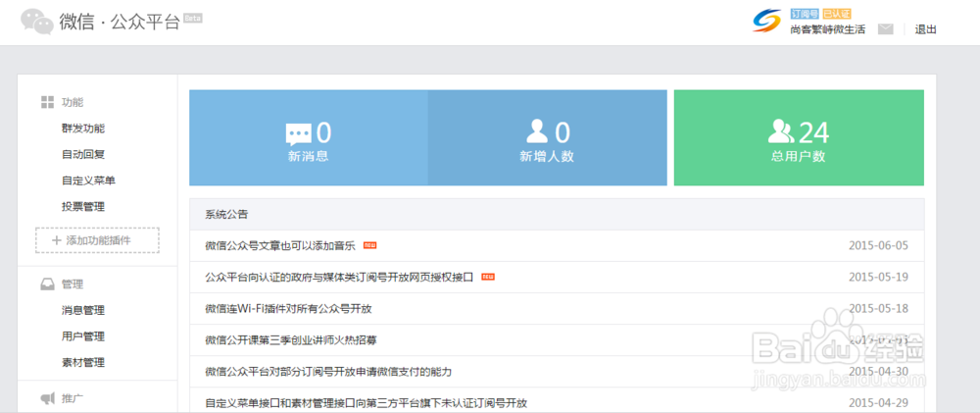This screenshot has height=413, width=980.
Task: Open 群发功能 in the sidebar
Action: pyautogui.click(x=83, y=129)
